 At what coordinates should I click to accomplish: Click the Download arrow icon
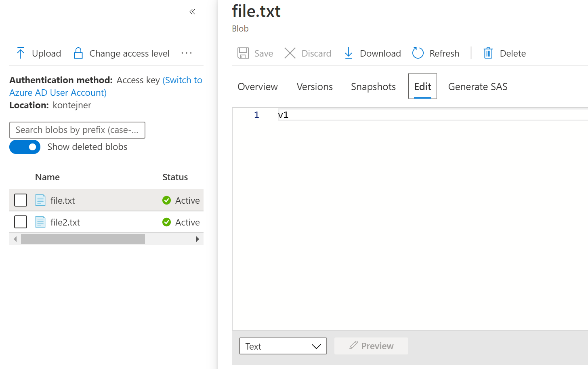pyautogui.click(x=349, y=53)
